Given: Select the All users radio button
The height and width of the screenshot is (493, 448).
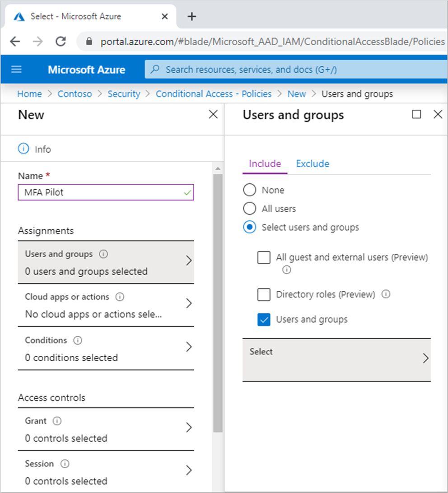Looking at the screenshot, I should [x=249, y=209].
